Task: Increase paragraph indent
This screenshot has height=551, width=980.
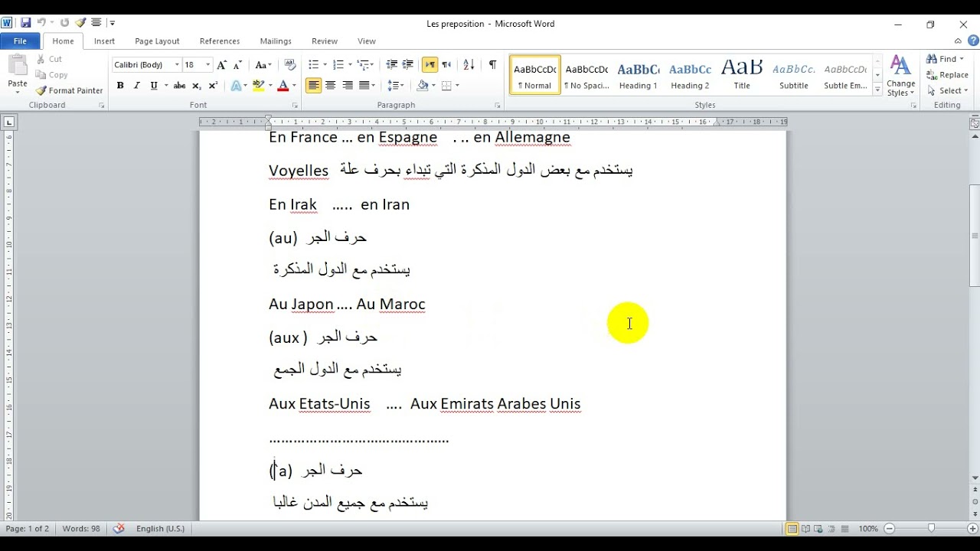Action: pos(408,65)
